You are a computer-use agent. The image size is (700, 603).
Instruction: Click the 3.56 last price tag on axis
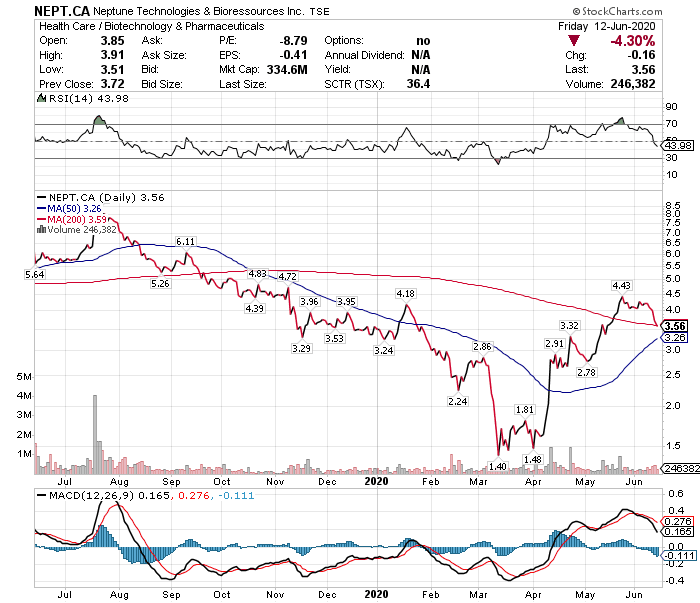coord(675,326)
